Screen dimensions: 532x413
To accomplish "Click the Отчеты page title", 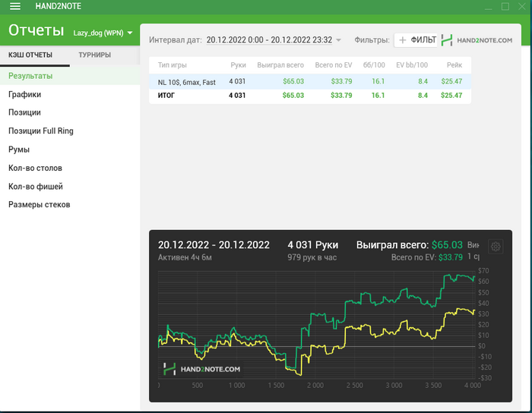I will click(36, 30).
